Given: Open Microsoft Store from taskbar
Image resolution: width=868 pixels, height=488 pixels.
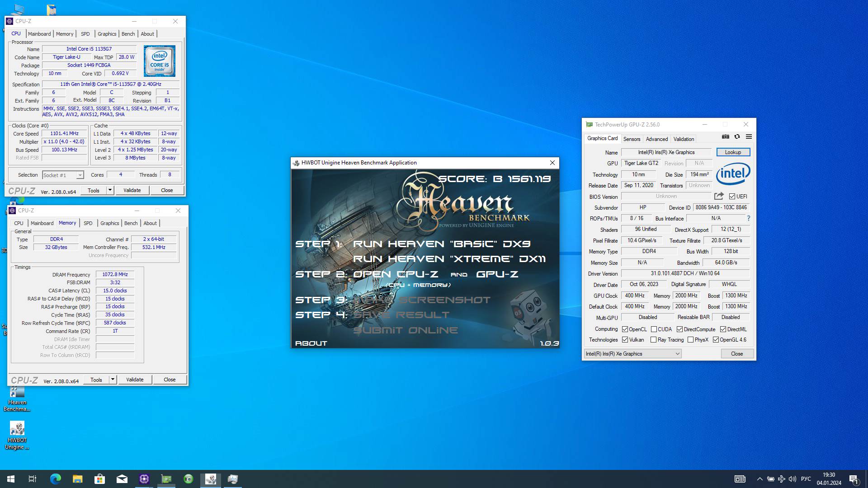Looking at the screenshot, I should [x=99, y=479].
